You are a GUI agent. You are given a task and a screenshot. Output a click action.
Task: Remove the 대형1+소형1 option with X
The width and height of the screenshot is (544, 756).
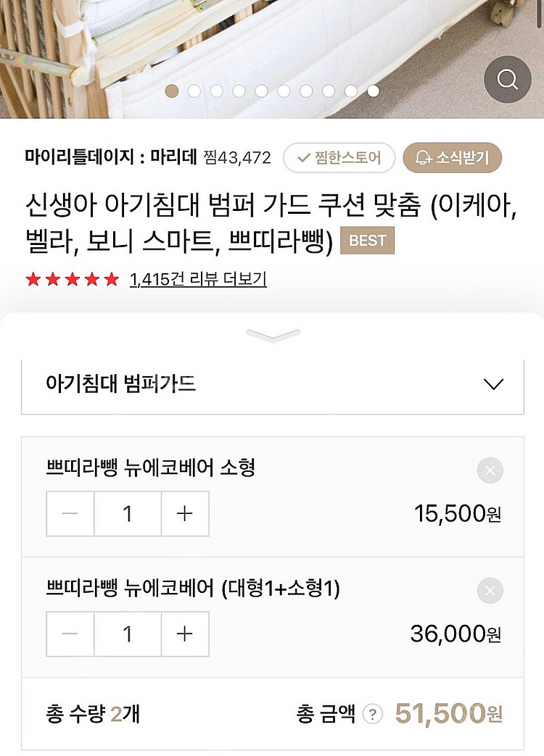(490, 591)
